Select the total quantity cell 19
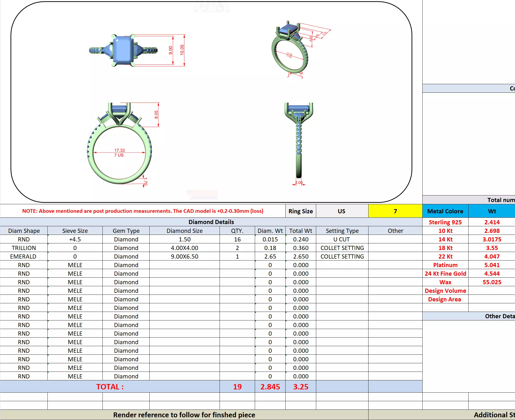 pos(237,387)
